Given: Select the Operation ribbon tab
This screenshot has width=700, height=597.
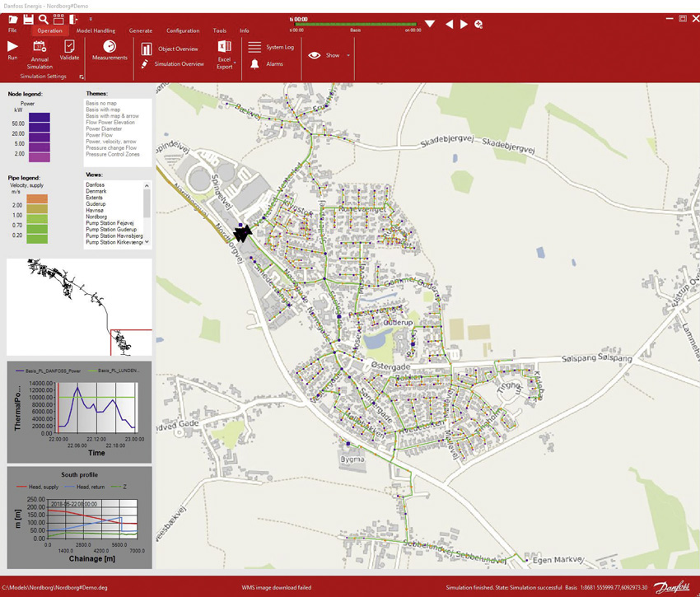Looking at the screenshot, I should (x=49, y=30).
